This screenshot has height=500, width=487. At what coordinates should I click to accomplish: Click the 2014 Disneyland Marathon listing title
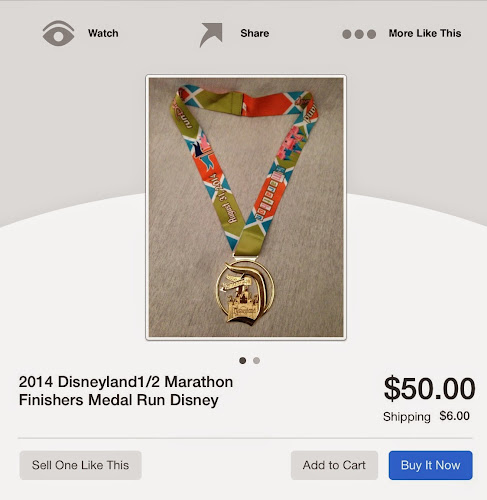[126, 391]
